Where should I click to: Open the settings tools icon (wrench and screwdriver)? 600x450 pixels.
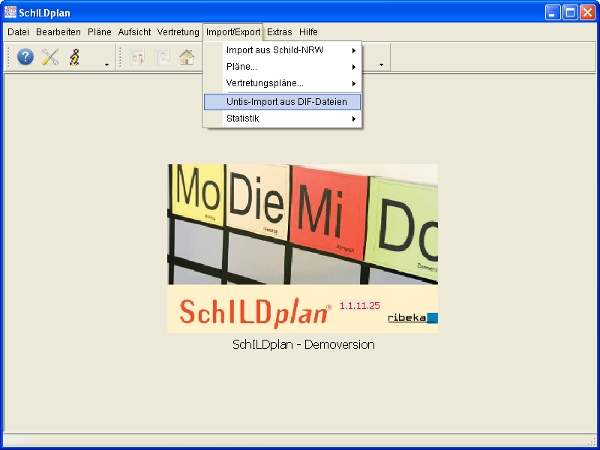(50, 57)
